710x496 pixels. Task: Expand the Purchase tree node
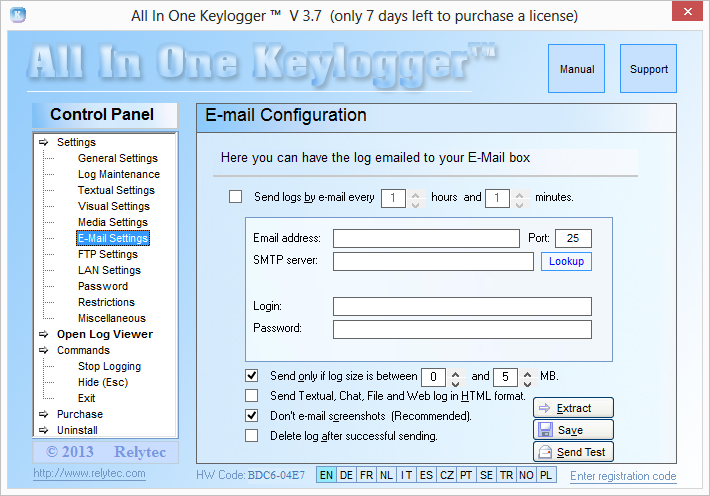tap(79, 414)
